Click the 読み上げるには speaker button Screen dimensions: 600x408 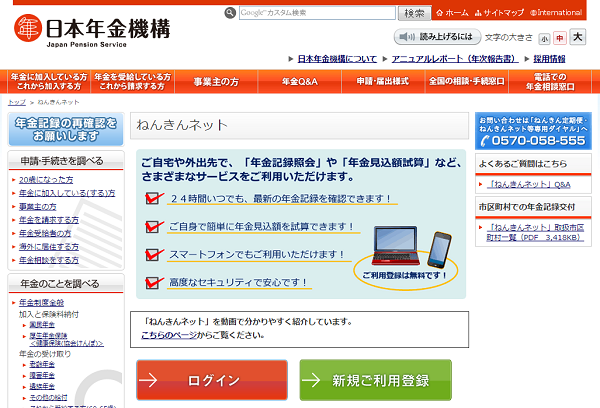[x=437, y=37]
